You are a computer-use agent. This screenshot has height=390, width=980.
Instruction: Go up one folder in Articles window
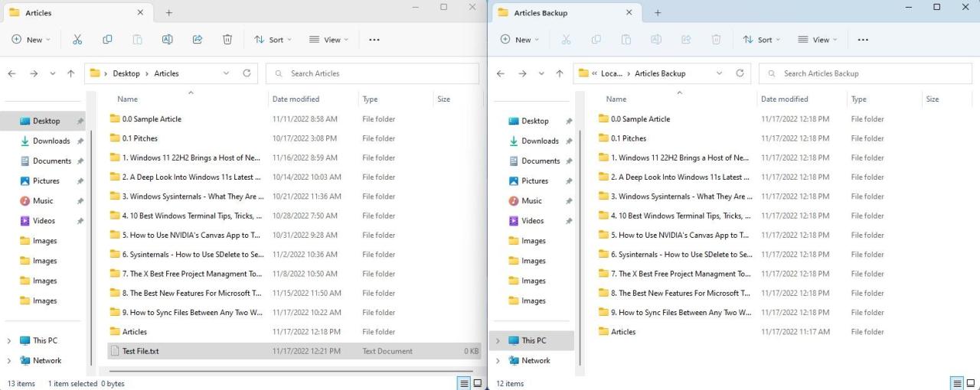click(x=71, y=73)
